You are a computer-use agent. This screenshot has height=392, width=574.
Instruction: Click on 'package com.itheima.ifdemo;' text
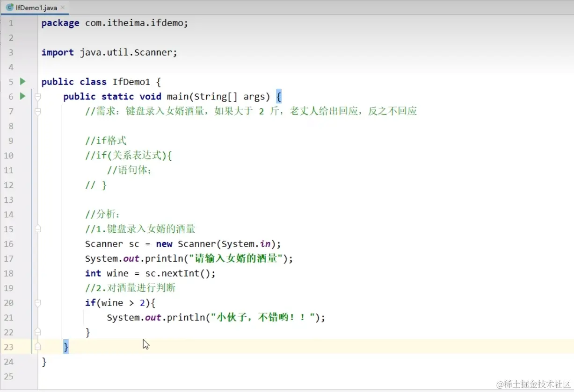click(x=115, y=23)
